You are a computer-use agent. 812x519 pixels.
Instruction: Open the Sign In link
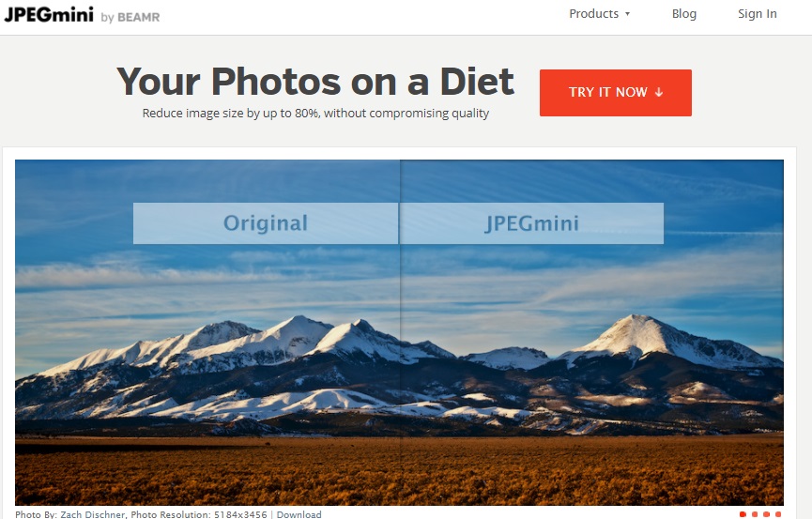[758, 14]
